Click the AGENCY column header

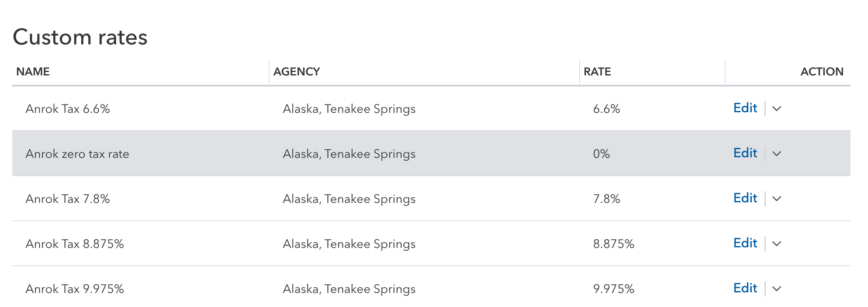click(x=297, y=72)
